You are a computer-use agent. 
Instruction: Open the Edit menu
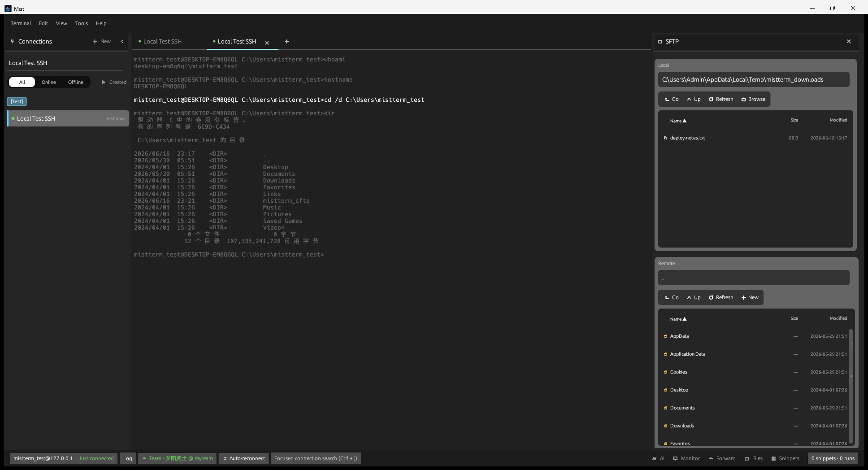43,23
